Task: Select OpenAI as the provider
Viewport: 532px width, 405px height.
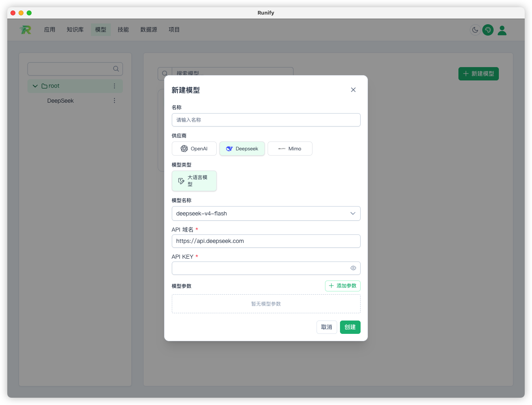Action: pyautogui.click(x=194, y=148)
